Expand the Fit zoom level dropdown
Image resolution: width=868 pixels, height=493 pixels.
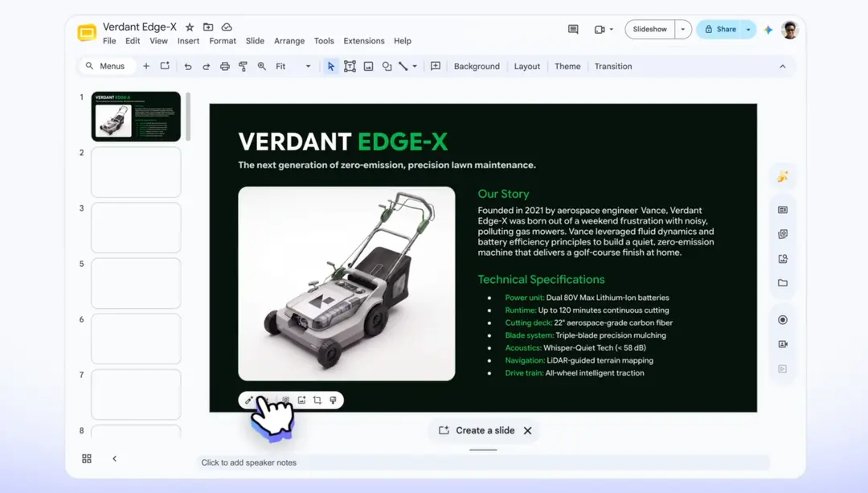tap(309, 67)
